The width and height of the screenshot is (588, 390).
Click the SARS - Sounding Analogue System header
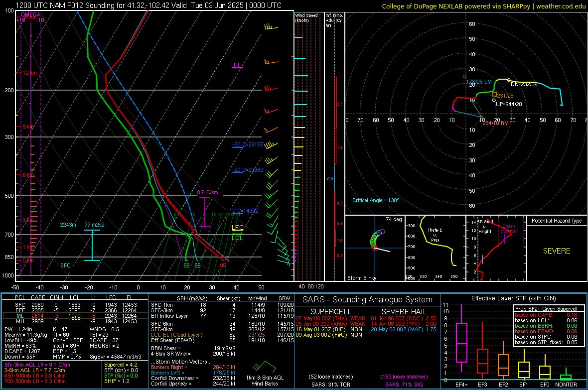(368, 300)
